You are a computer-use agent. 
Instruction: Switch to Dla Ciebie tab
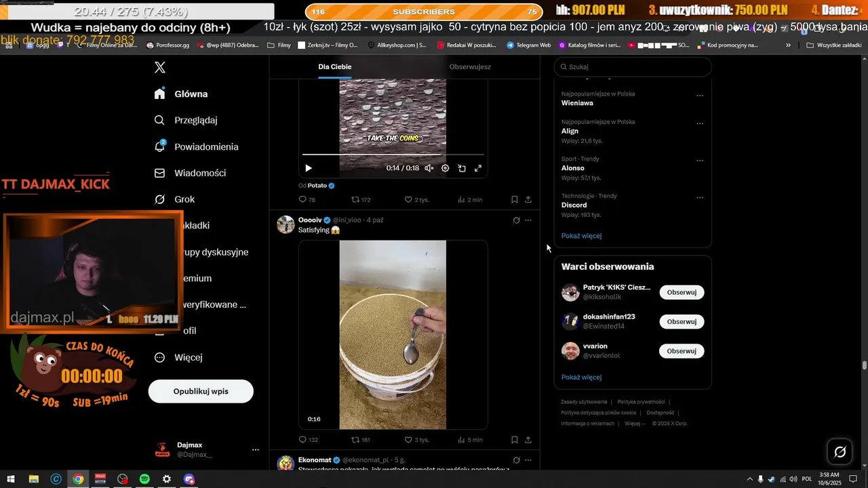click(335, 67)
